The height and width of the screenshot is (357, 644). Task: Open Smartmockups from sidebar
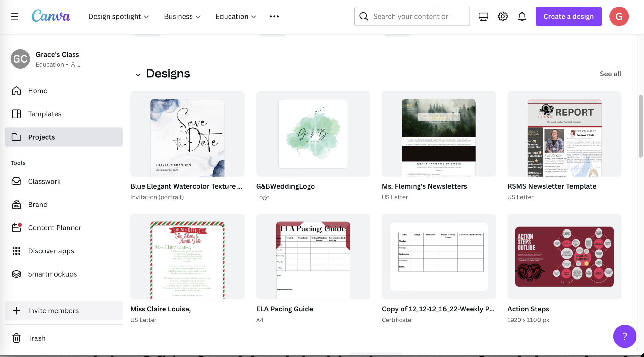click(52, 274)
